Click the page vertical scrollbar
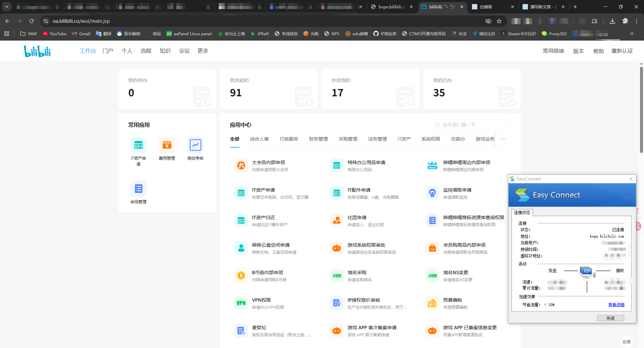The width and height of the screenshot is (644, 348). point(641,111)
